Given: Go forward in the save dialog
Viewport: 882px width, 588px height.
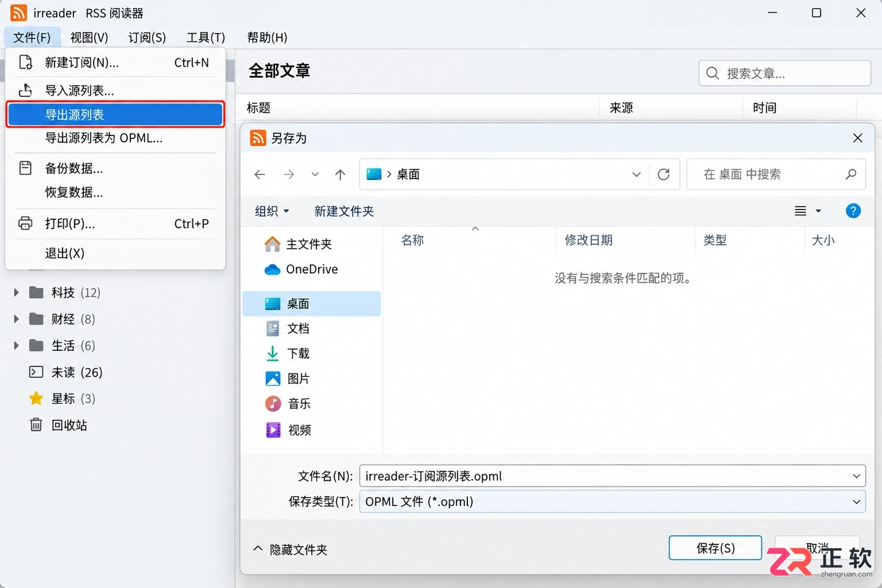Looking at the screenshot, I should coord(288,175).
